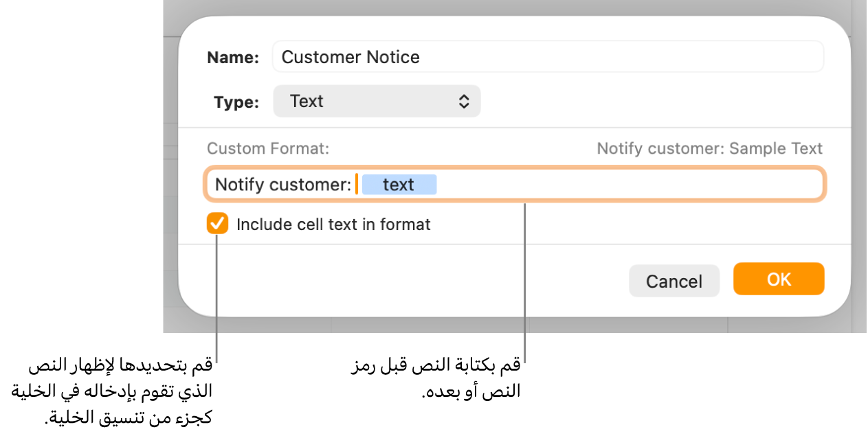Click the 'Name:' label
Image resolution: width=868 pixels, height=436 pixels.
pyautogui.click(x=233, y=58)
